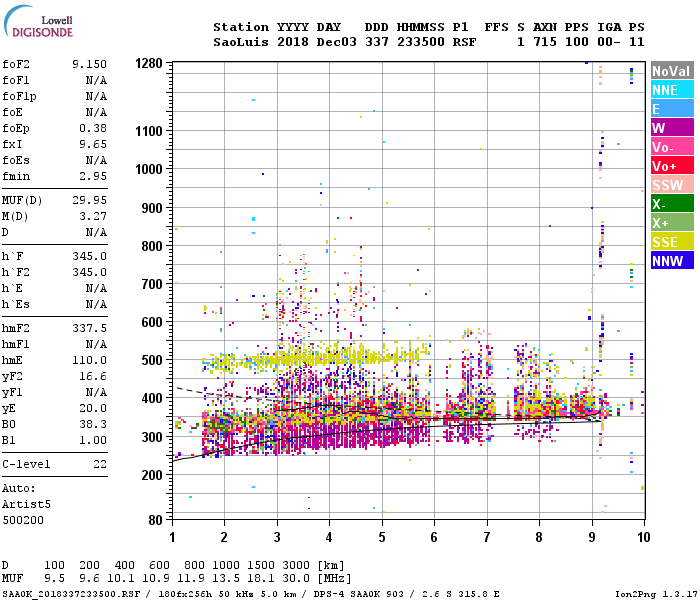Click the 2018 year in header

click(293, 42)
